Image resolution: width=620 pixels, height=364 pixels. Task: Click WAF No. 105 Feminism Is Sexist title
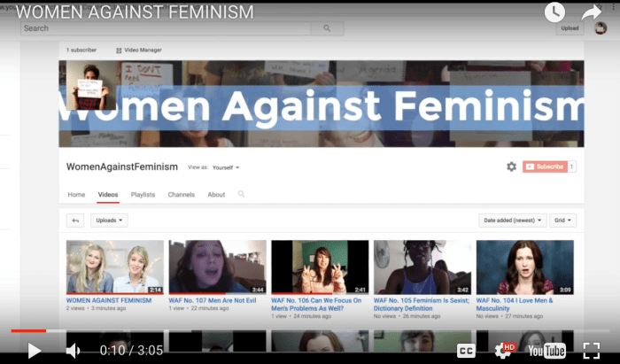click(x=422, y=305)
